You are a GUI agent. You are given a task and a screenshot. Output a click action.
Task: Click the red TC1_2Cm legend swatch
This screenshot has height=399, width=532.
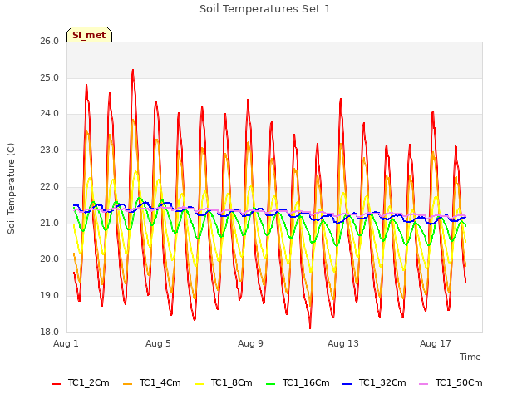[x=56, y=384]
